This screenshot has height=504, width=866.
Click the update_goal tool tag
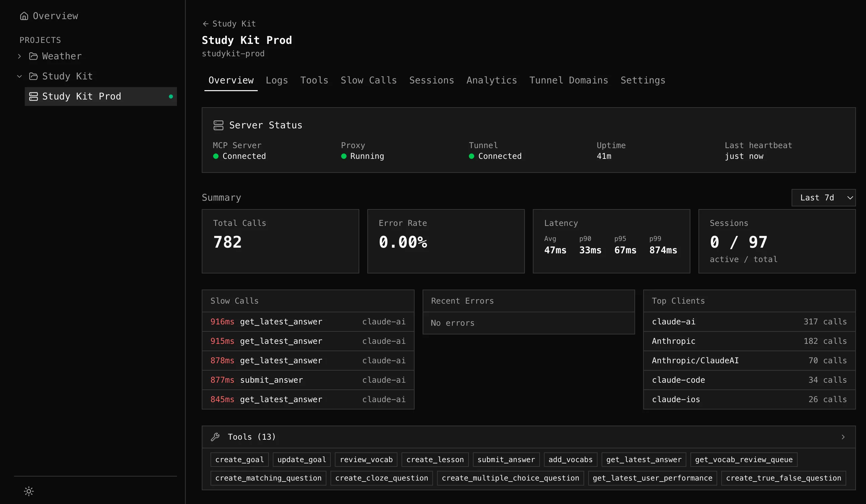click(x=302, y=459)
